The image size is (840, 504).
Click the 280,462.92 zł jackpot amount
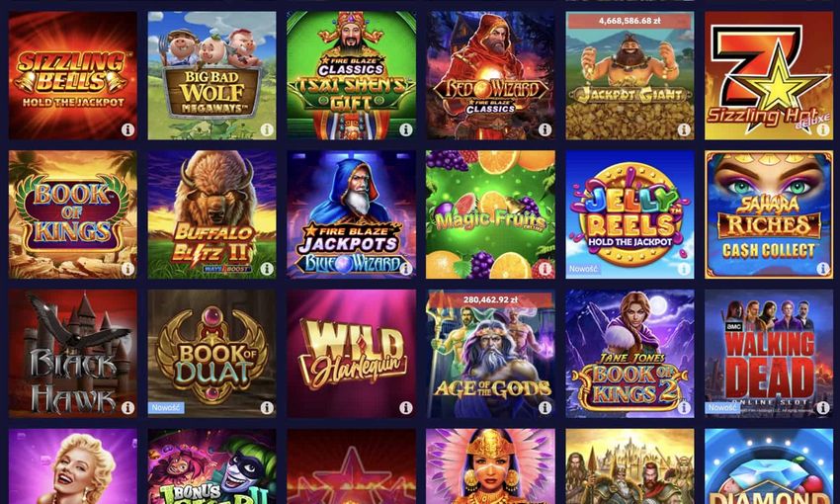490,299
